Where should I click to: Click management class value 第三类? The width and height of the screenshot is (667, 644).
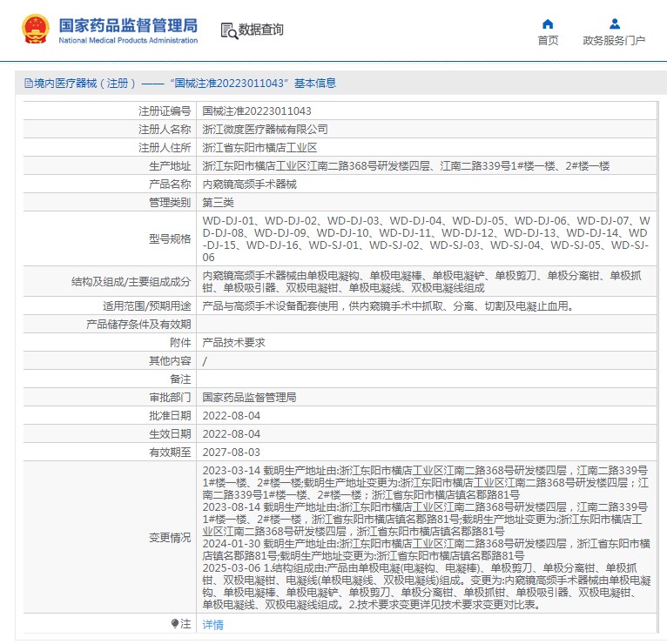(219, 203)
